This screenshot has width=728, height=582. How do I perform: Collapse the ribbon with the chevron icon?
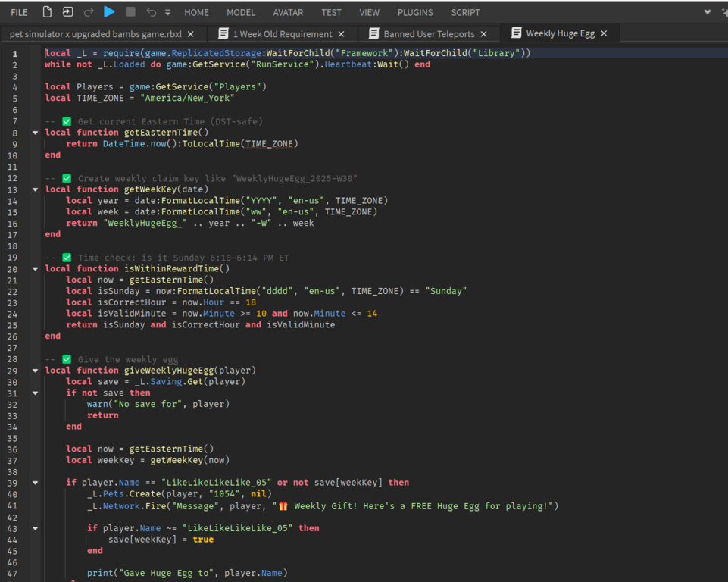click(708, 12)
